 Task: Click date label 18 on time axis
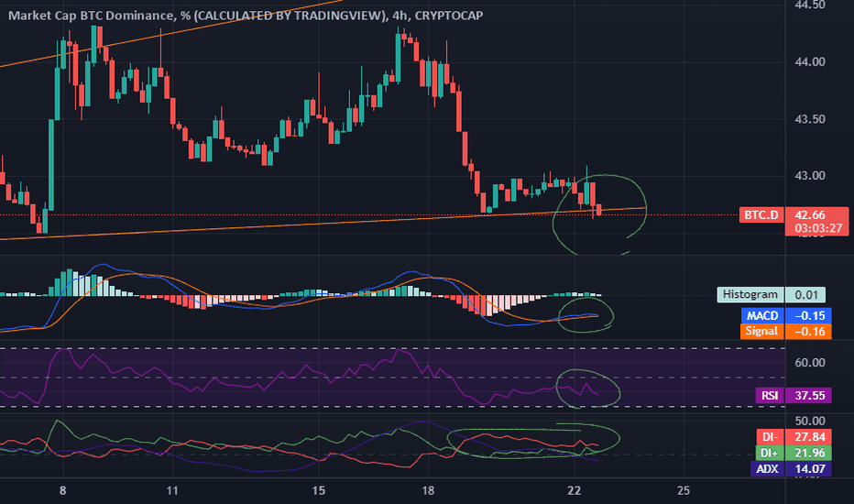[x=428, y=490]
